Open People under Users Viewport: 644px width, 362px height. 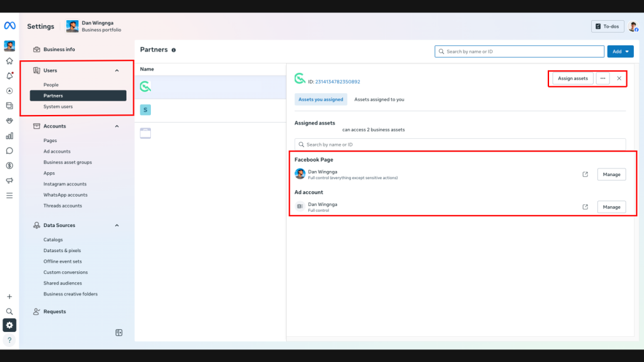pos(51,85)
